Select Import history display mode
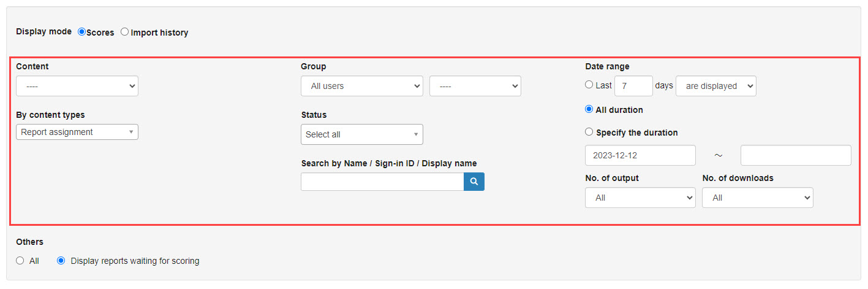Viewport: 868px width, 289px height. click(125, 32)
